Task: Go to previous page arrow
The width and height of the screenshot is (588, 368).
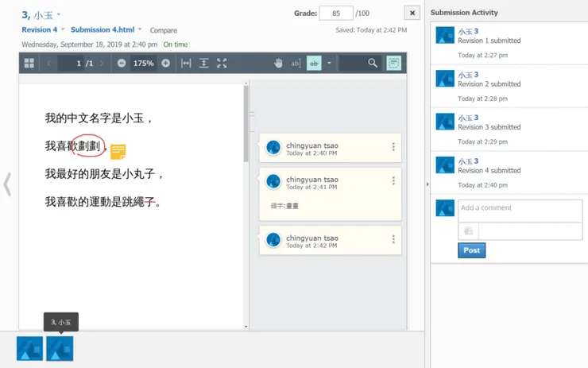Action: pyautogui.click(x=48, y=63)
